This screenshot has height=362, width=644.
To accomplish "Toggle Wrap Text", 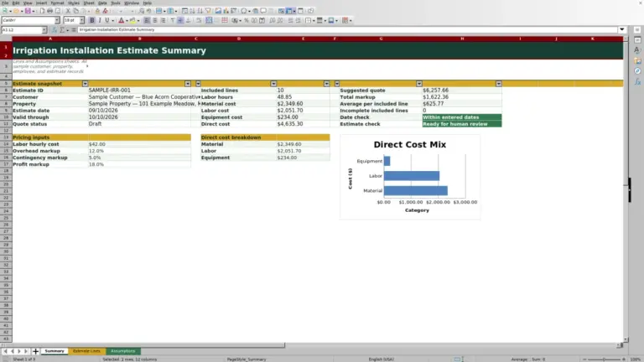I will (199, 20).
